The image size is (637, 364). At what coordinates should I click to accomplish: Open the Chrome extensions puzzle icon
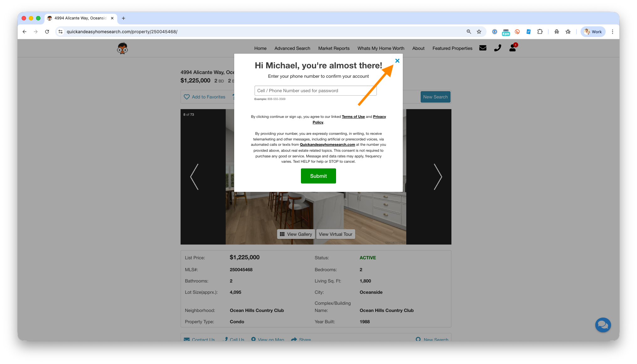pos(540,32)
